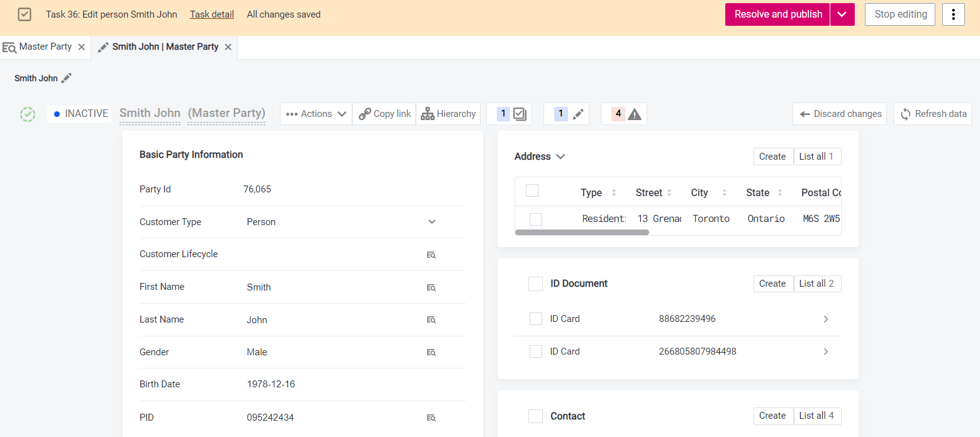Click lookup icon in First Name row
This screenshot has width=980, height=437.
[431, 287]
